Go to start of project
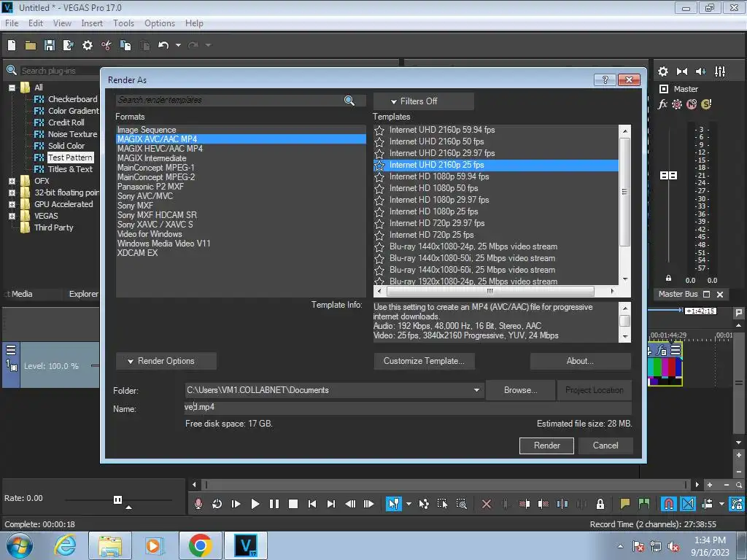747x560 pixels. pyautogui.click(x=312, y=504)
